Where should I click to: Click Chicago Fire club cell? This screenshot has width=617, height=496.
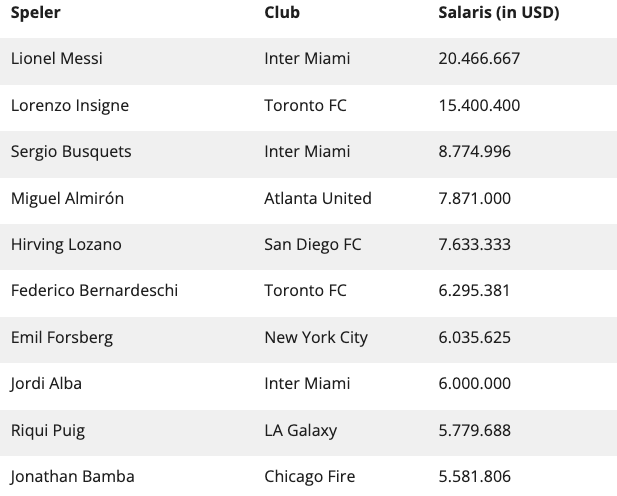coord(310,477)
